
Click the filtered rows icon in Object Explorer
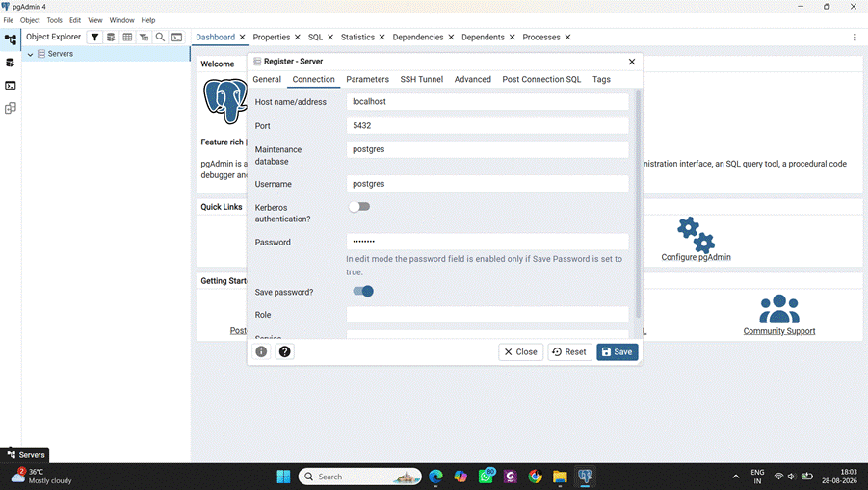pyautogui.click(x=144, y=37)
